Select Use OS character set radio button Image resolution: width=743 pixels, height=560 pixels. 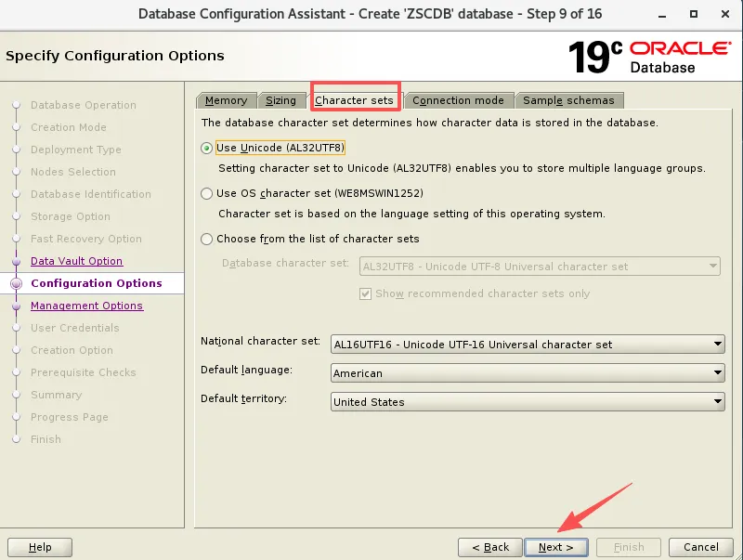206,193
